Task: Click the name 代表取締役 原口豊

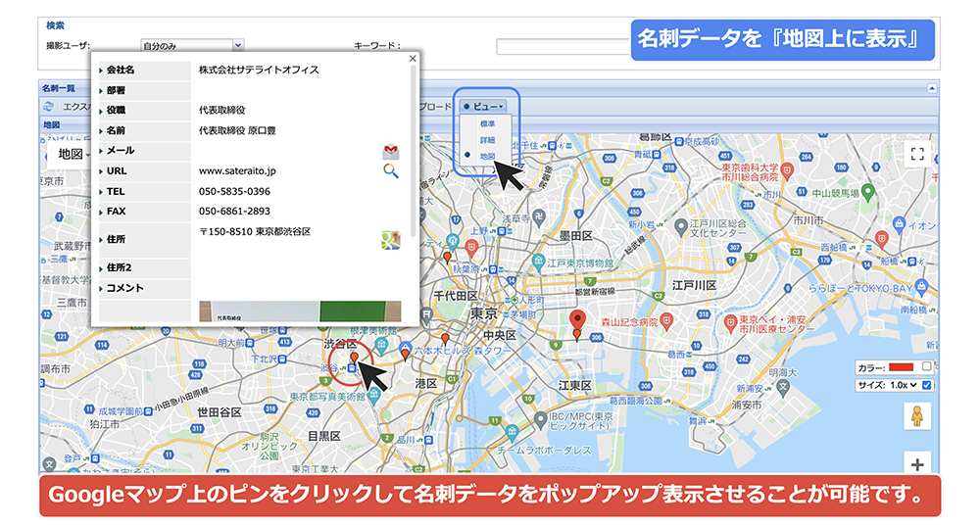Action: point(237,130)
